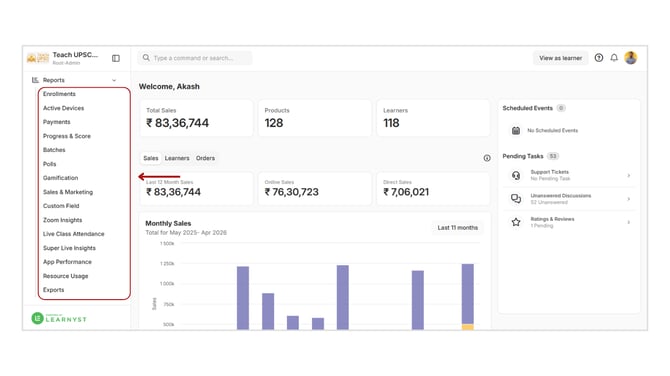Click the Products 128 card

click(x=314, y=118)
